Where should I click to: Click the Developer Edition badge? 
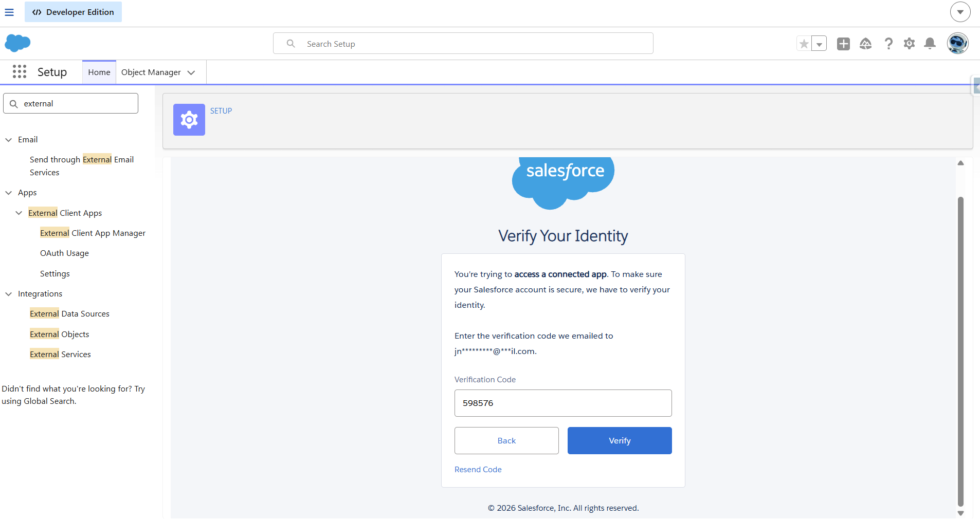73,12
